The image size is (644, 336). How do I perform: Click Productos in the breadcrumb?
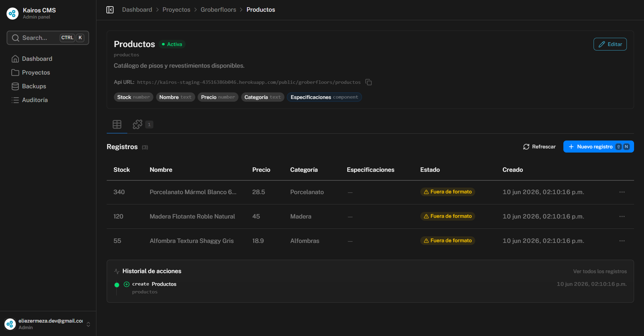261,10
